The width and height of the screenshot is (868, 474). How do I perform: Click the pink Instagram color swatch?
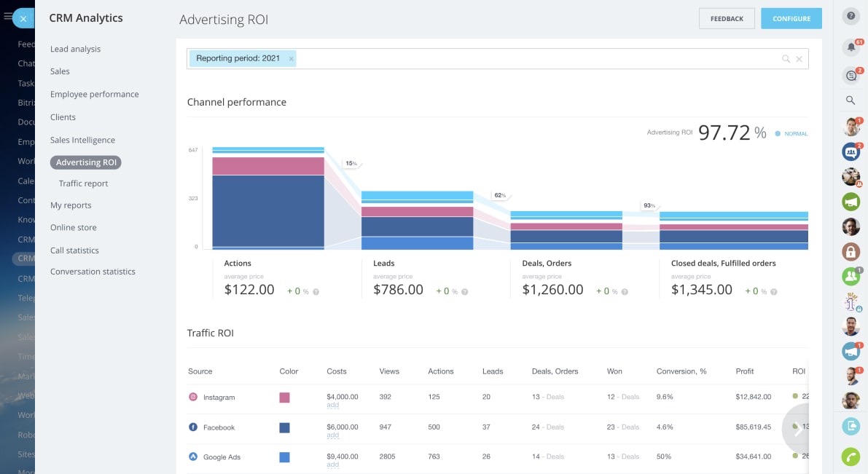coord(284,398)
